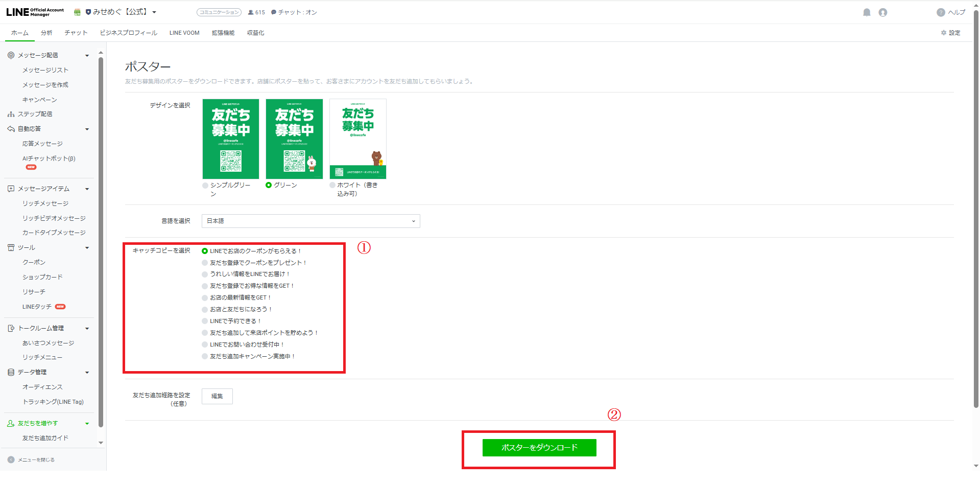Open あいさつメッセージ in the sidebar

(x=49, y=343)
